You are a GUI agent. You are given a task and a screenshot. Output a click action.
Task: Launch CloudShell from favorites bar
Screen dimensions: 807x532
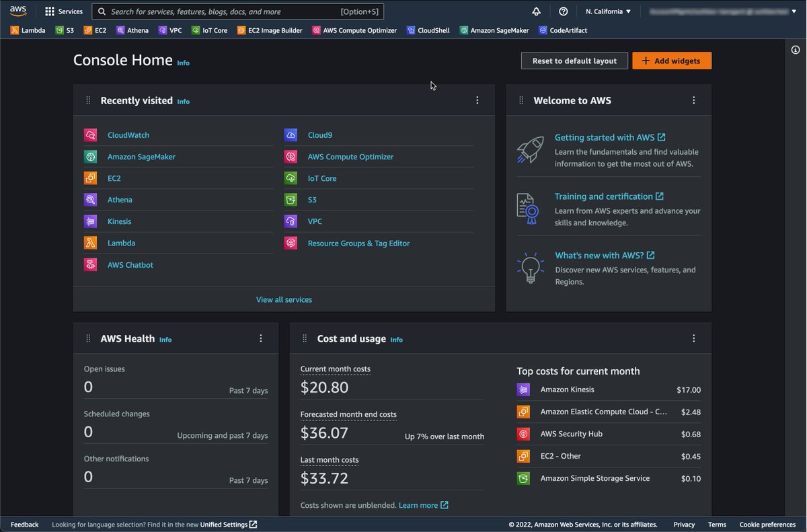click(x=428, y=30)
